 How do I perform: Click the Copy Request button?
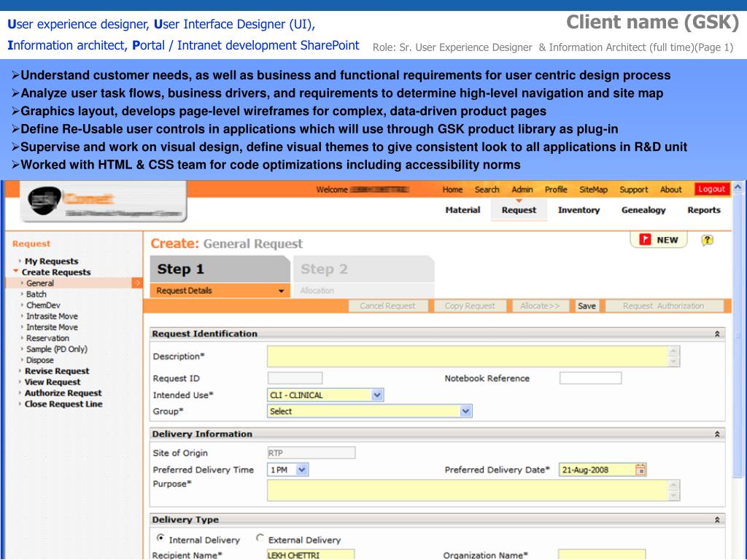pos(470,306)
